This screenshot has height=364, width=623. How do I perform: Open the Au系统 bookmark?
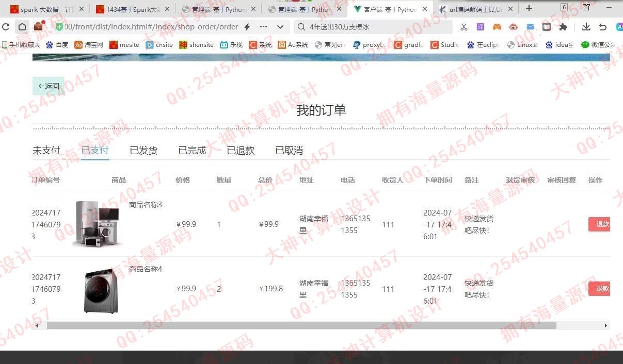coord(293,45)
